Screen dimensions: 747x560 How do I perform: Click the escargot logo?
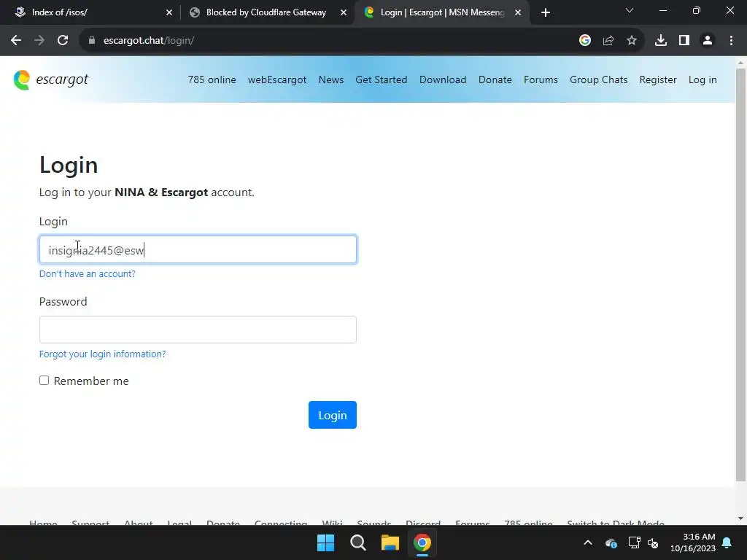(x=51, y=79)
